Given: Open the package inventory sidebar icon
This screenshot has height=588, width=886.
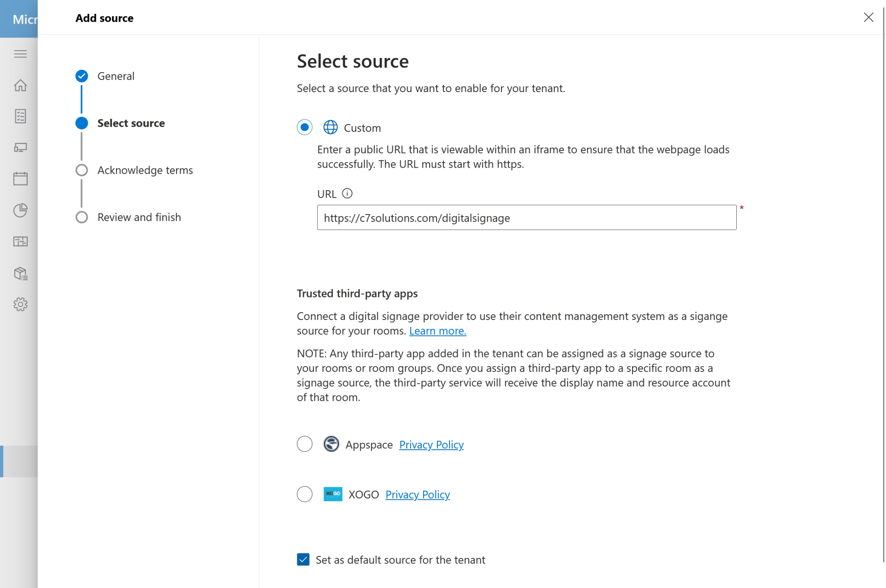Looking at the screenshot, I should tap(20, 273).
